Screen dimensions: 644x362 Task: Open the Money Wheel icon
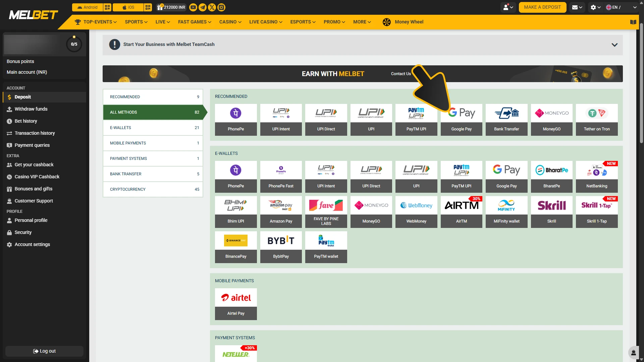[387, 22]
